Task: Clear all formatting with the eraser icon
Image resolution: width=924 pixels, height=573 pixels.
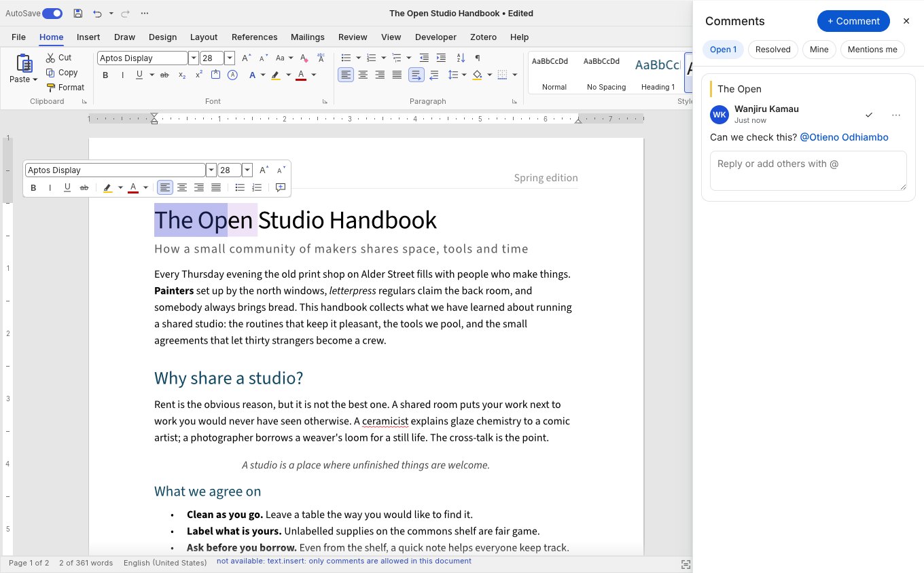Action: coord(304,58)
